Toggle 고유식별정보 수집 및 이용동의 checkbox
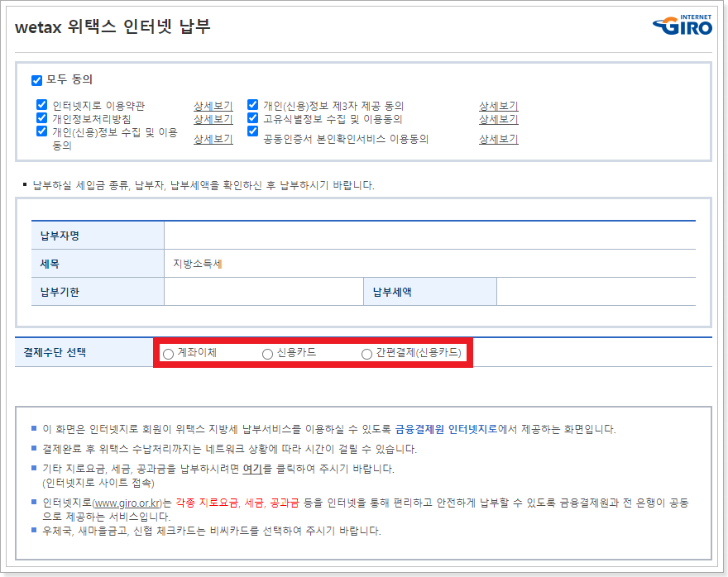Viewport: 728px width, 577px height. [252, 118]
